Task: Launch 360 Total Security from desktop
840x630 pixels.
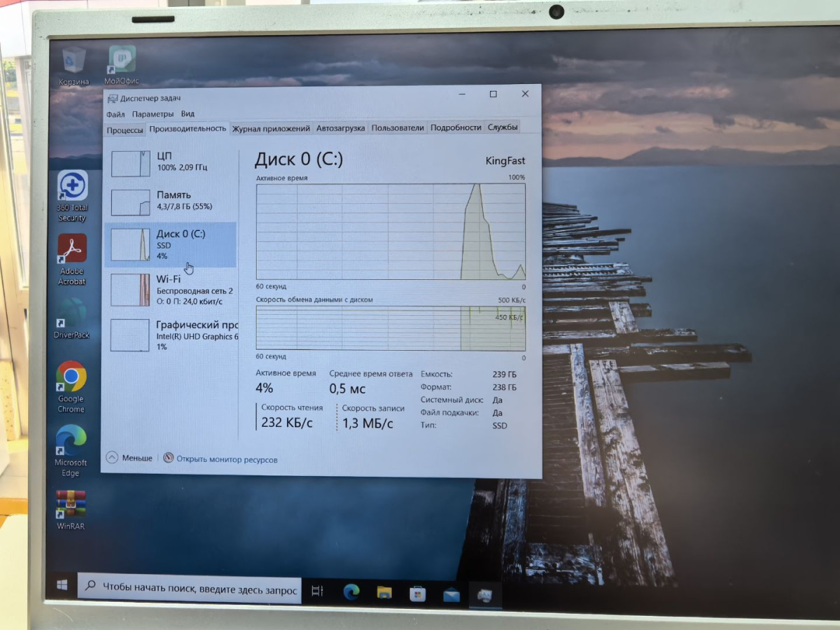Action: click(72, 196)
